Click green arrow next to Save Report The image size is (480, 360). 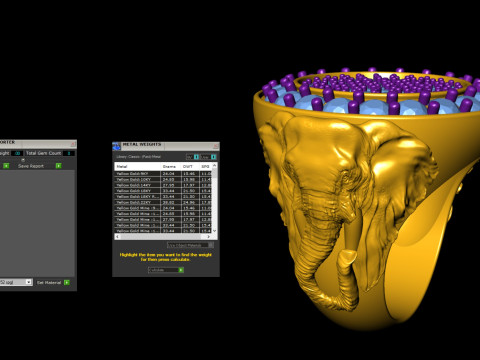tap(59, 166)
